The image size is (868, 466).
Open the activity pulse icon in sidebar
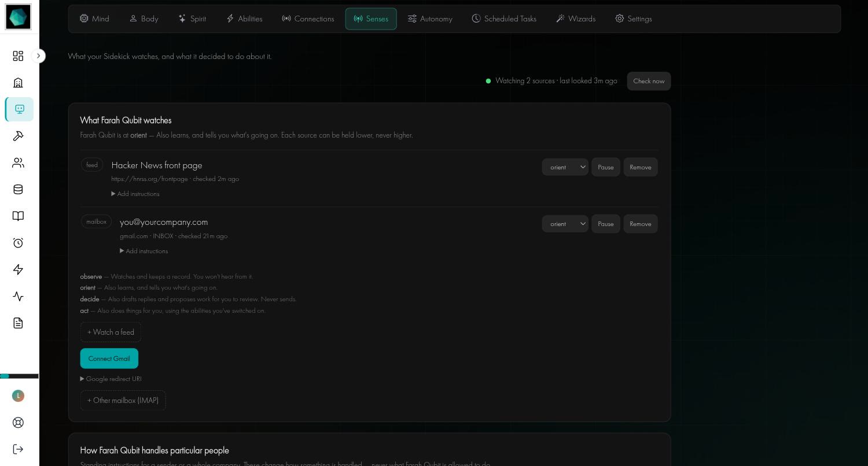tap(18, 297)
